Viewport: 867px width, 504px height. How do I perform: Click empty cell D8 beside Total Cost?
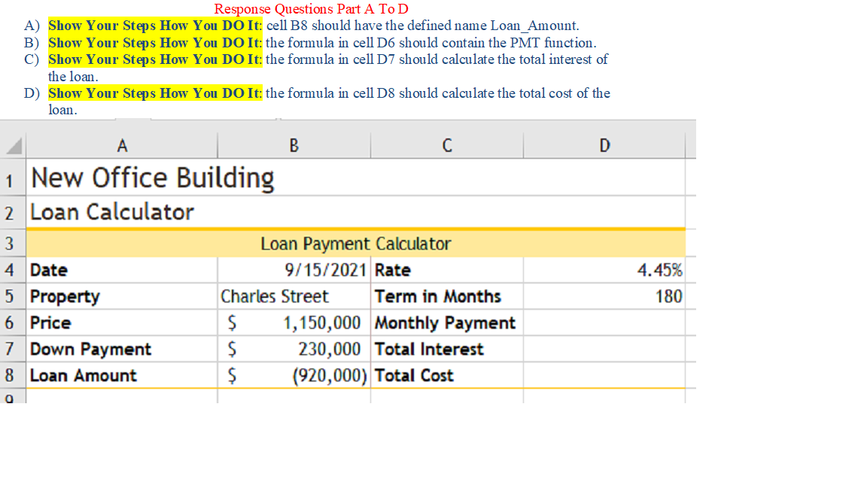click(604, 375)
